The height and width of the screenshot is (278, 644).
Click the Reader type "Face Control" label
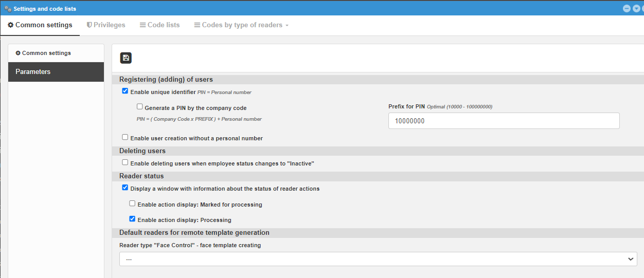point(190,246)
